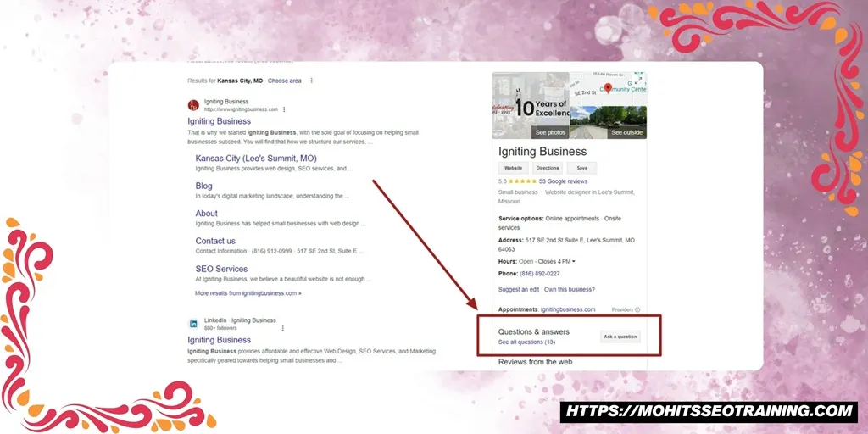Click the five star rating icons
Image resolution: width=868 pixels, height=434 pixels.
click(522, 181)
